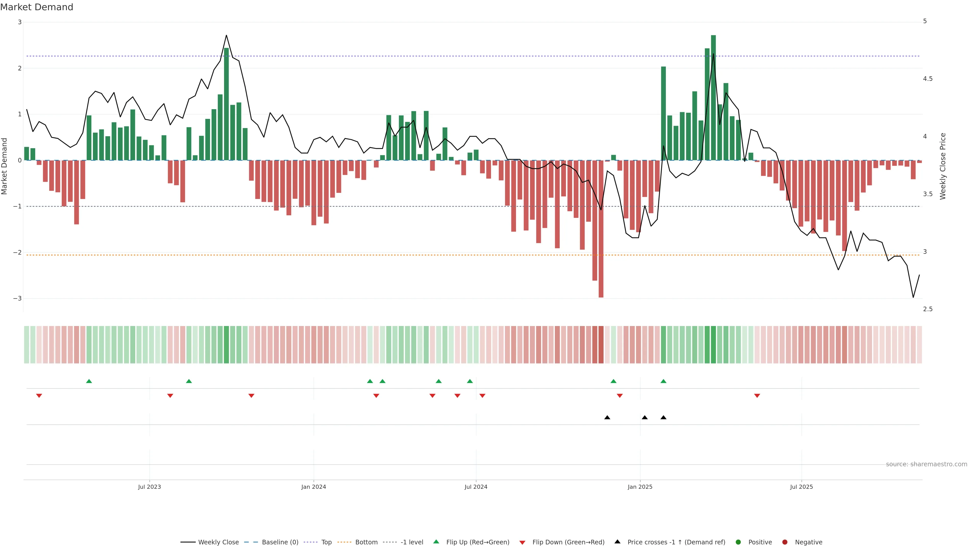Click the first black price-cross triangle marker
Screen dimensions: 980x551
607,418
